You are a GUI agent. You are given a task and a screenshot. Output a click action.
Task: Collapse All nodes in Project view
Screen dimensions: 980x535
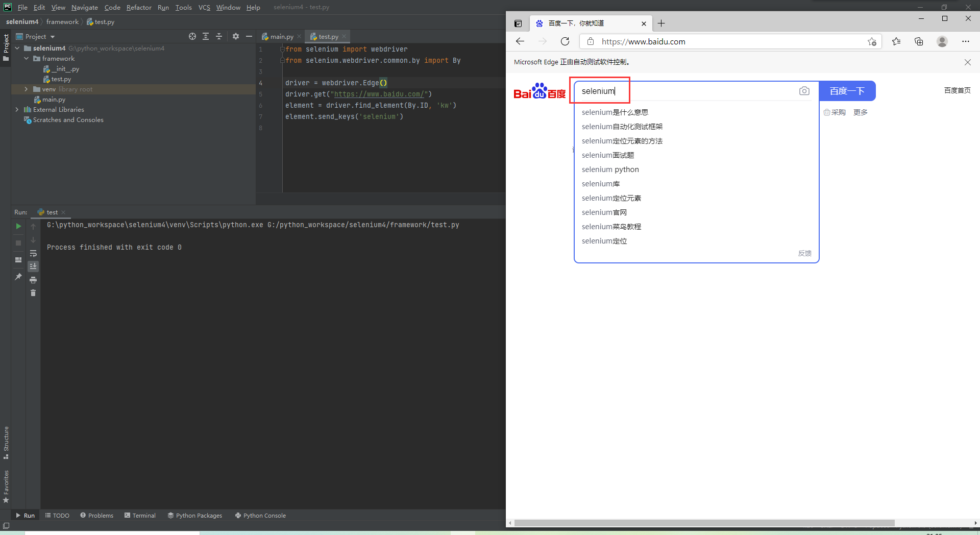(219, 36)
